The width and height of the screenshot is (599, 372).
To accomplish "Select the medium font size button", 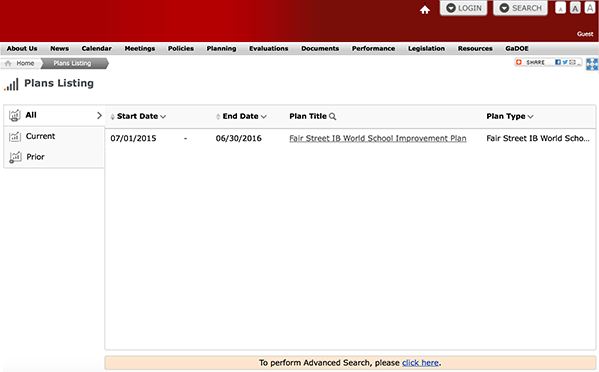I will point(575,8).
